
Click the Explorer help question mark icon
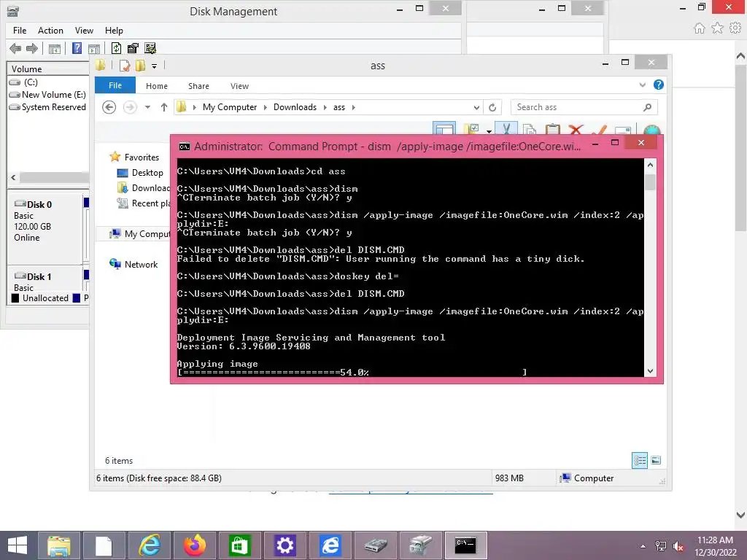[x=659, y=85]
